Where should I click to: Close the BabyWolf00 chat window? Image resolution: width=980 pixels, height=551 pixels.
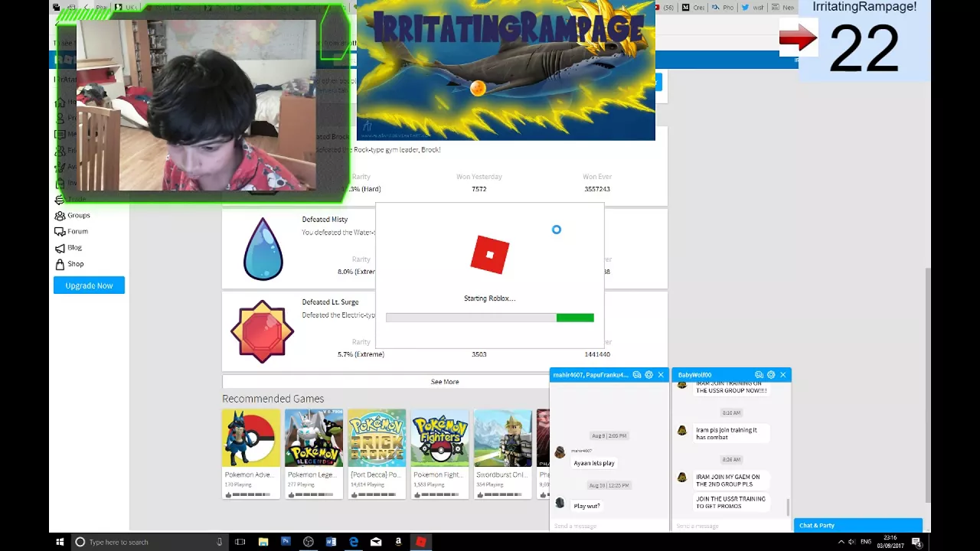click(782, 375)
